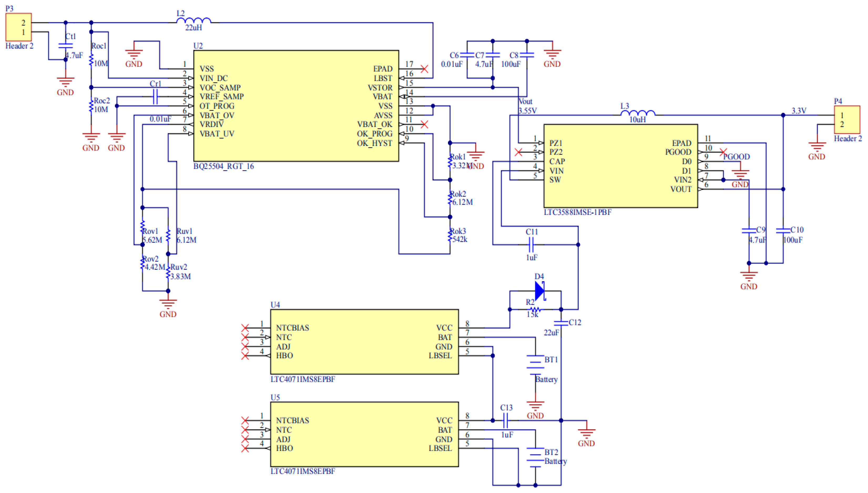
Task: Click the P3 Header 2 connector
Action: 19,27
